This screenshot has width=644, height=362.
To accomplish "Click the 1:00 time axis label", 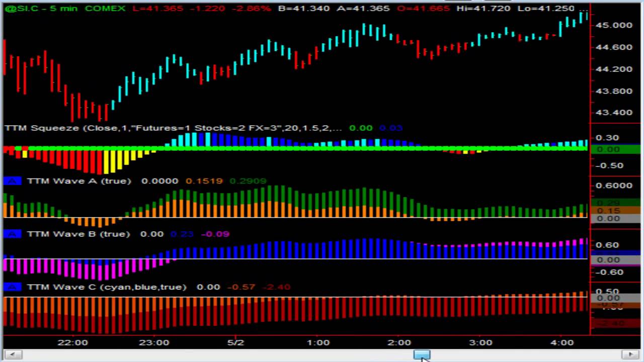I will coord(318,342).
